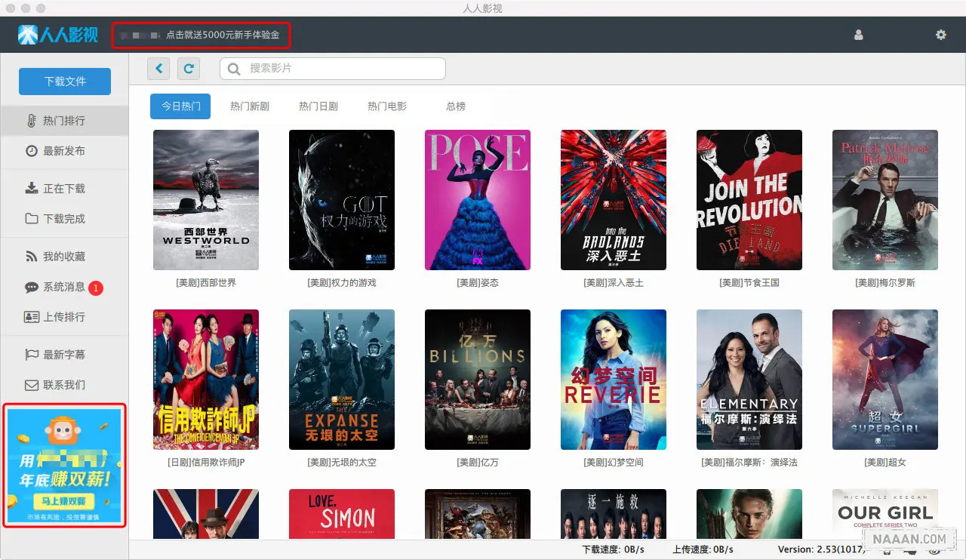This screenshot has width=966, height=560.
Task: Click the 下载文件 button
Action: tap(65, 82)
